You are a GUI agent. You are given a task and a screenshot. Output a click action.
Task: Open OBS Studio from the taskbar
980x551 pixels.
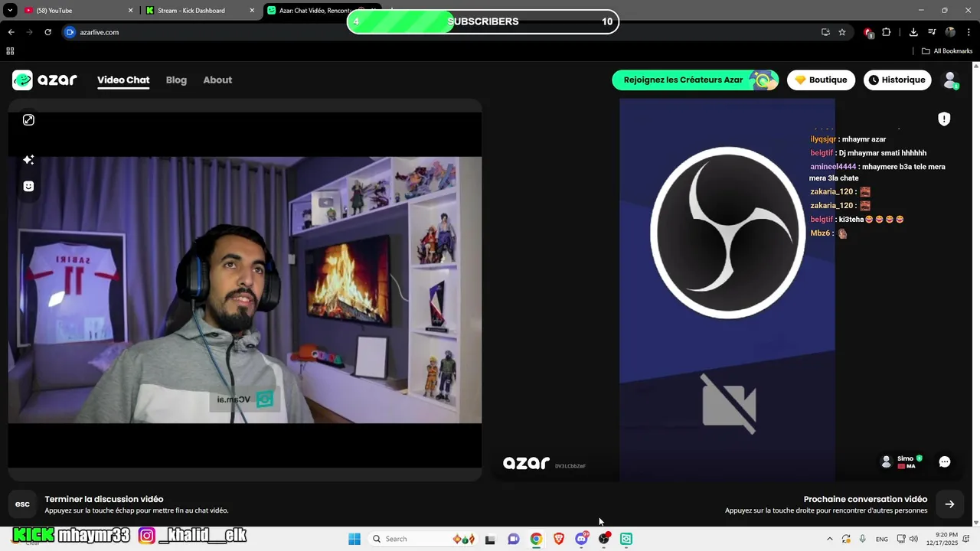point(604,539)
